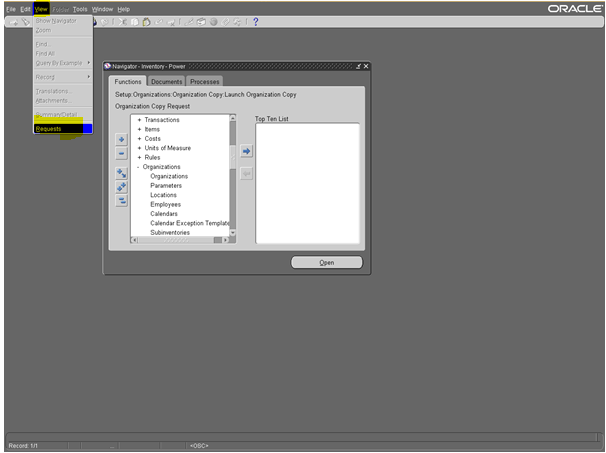Viewport: 606px width, 453px height.
Task: Click the Clear Record eraser icon
Action: [158, 22]
